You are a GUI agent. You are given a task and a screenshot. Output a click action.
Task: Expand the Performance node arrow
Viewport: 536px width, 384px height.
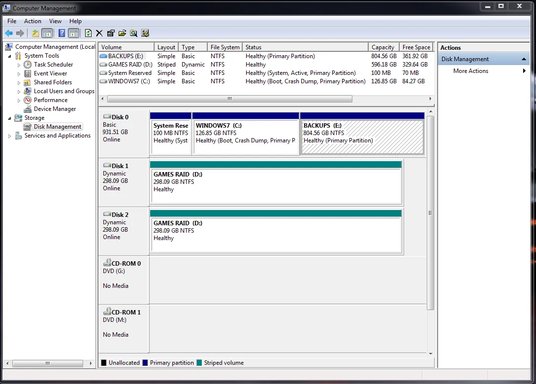click(19, 100)
